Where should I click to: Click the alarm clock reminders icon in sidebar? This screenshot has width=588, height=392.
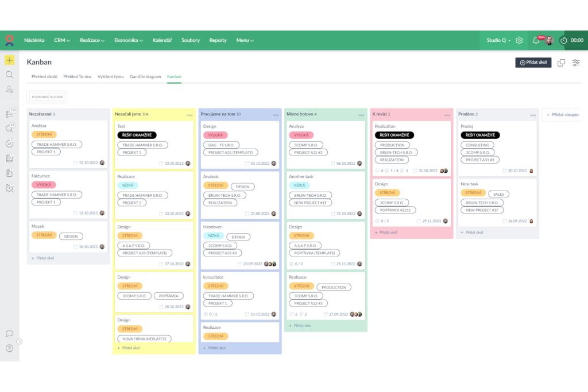point(9,188)
